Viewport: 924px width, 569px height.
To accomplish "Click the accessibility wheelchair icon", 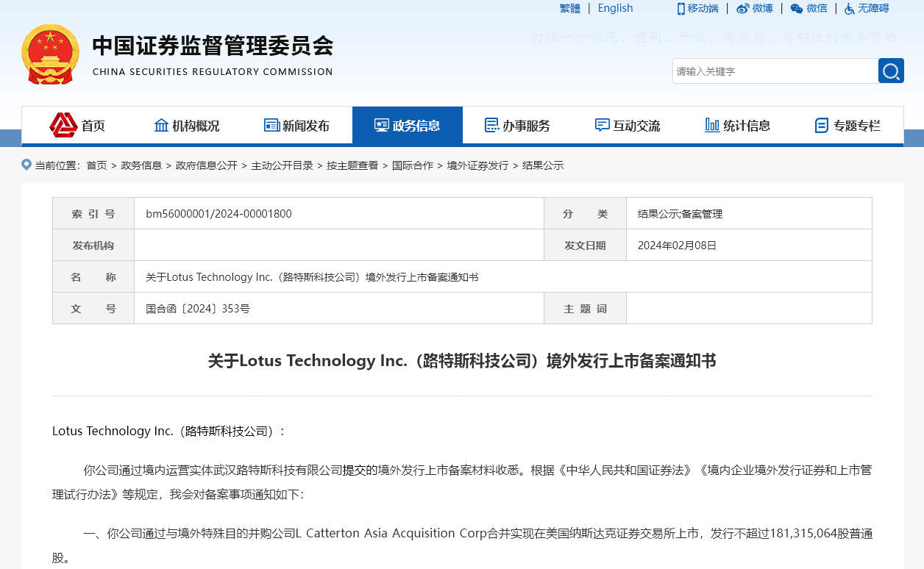I will (x=850, y=8).
